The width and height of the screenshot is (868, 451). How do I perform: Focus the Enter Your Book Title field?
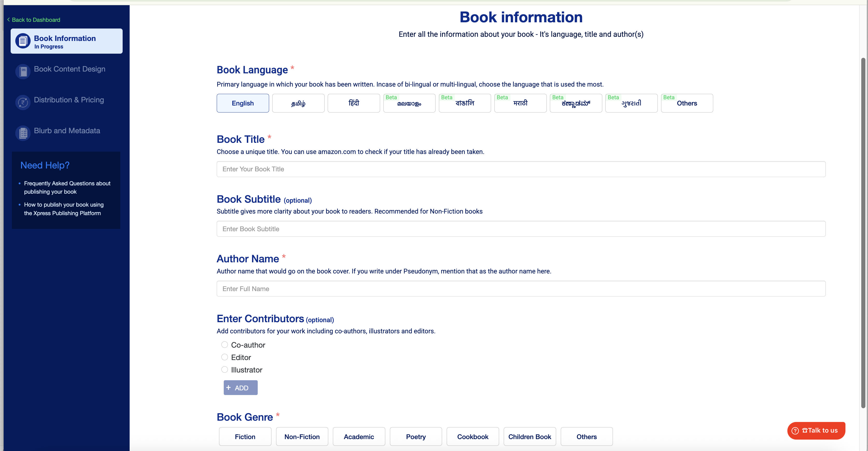click(x=521, y=169)
